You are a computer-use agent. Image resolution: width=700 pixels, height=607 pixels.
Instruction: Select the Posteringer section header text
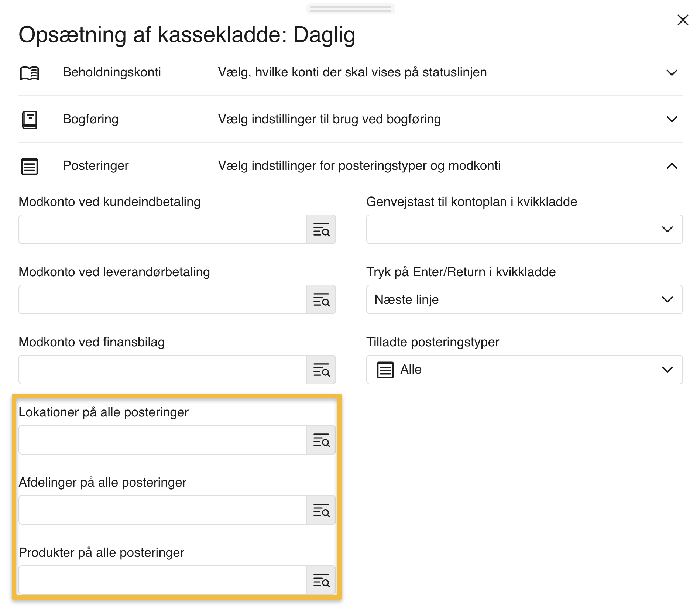(x=95, y=166)
